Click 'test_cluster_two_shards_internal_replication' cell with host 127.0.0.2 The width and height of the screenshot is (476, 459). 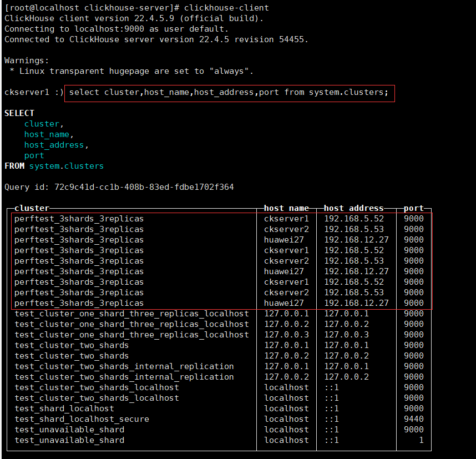click(x=124, y=377)
